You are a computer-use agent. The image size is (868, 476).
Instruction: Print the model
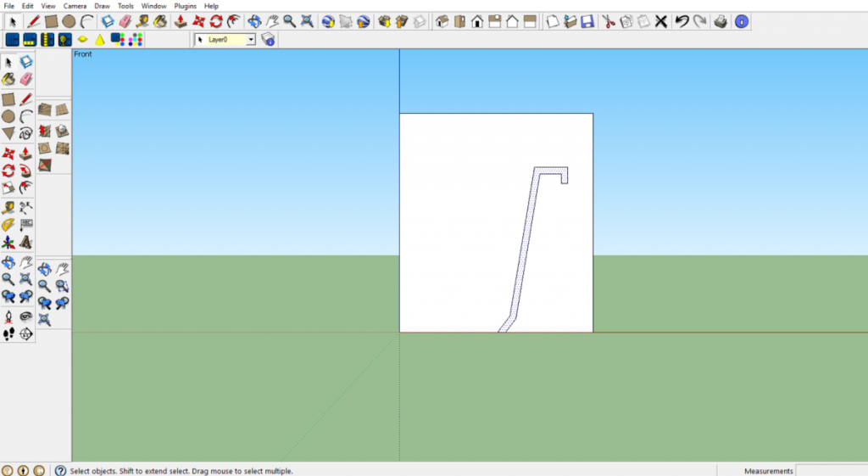(721, 21)
